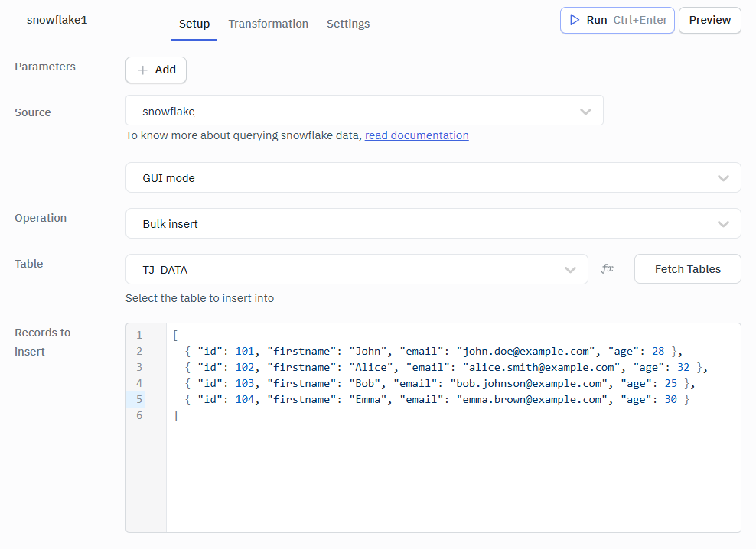Click the Operation label
Viewport: 756px width, 549px height.
41,218
